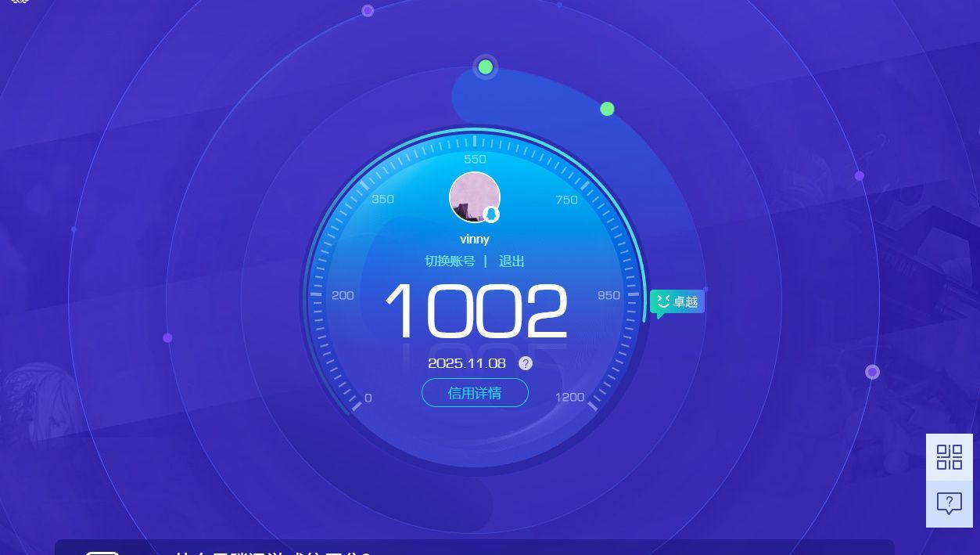Select the credit score number 1002
The image size is (980, 555).
coord(475,312)
